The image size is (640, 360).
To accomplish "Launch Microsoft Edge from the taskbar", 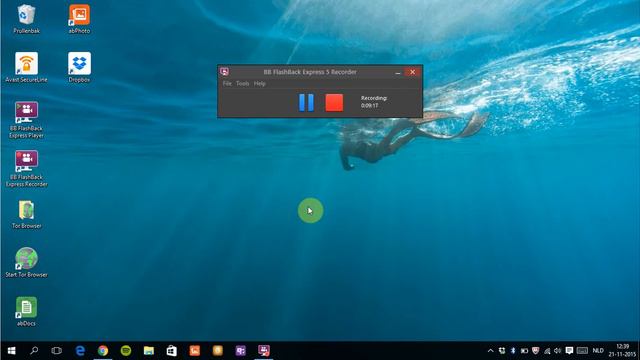I will click(x=80, y=351).
